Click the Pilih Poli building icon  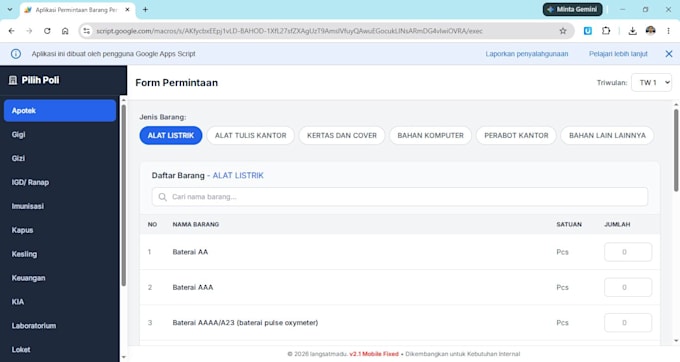tap(13, 80)
